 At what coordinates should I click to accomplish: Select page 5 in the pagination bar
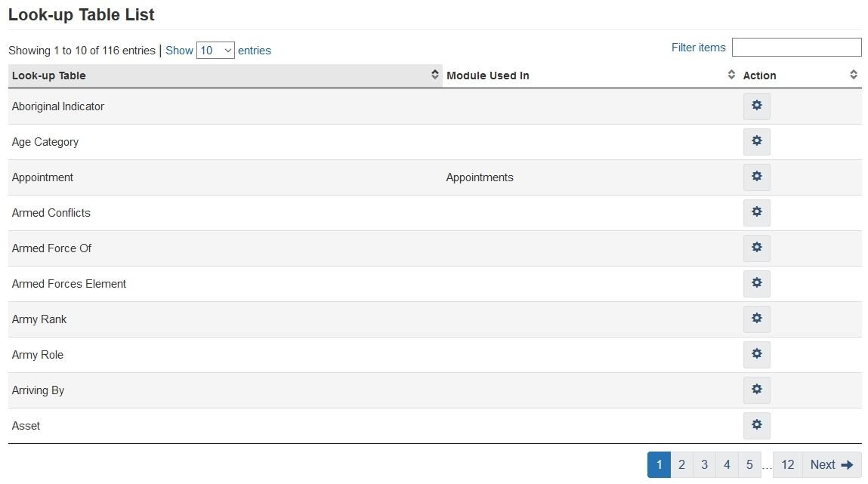[x=748, y=464]
